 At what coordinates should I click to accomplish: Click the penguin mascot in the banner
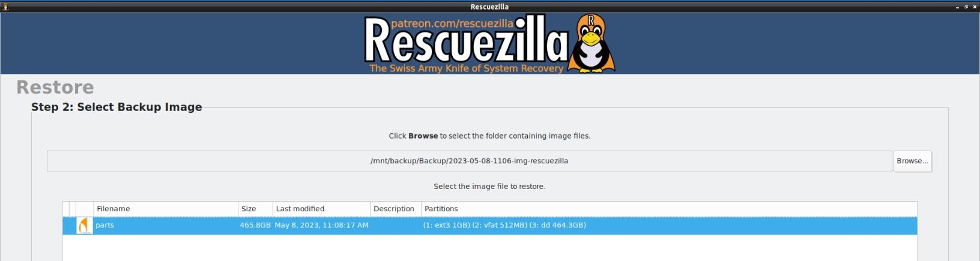point(591,44)
